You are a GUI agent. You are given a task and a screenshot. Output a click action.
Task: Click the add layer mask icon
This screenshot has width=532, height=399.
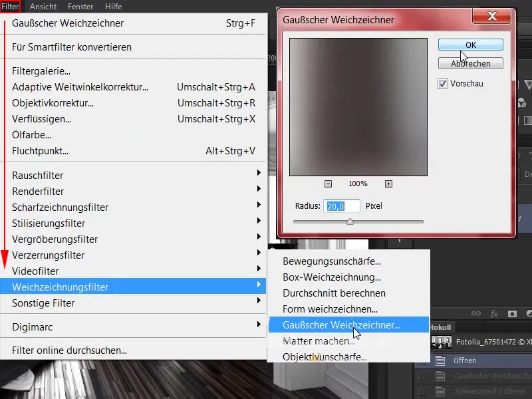(x=513, y=313)
